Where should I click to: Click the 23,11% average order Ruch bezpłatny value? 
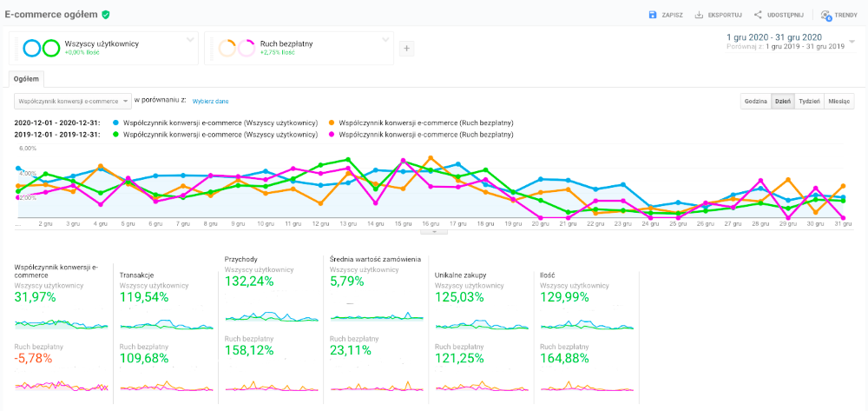[x=351, y=350]
